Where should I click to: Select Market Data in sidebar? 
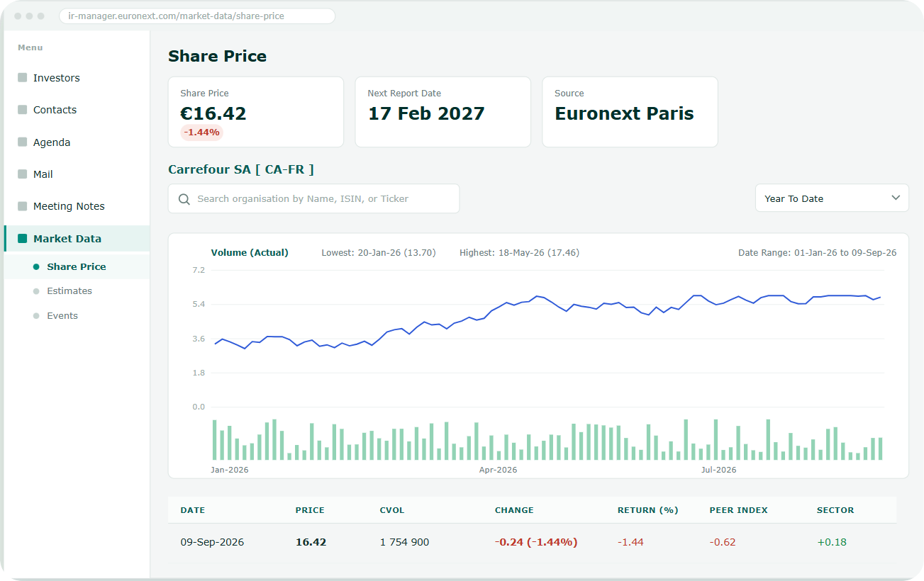point(77,239)
